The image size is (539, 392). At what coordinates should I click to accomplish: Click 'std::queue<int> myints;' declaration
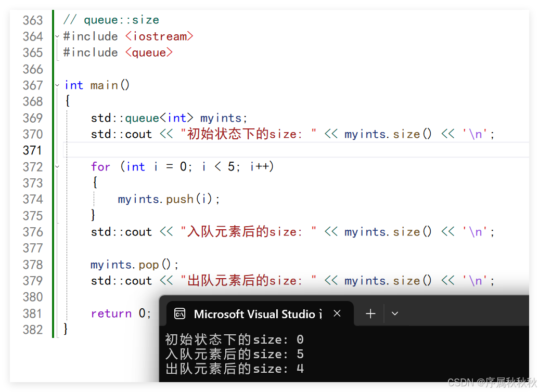point(169,118)
